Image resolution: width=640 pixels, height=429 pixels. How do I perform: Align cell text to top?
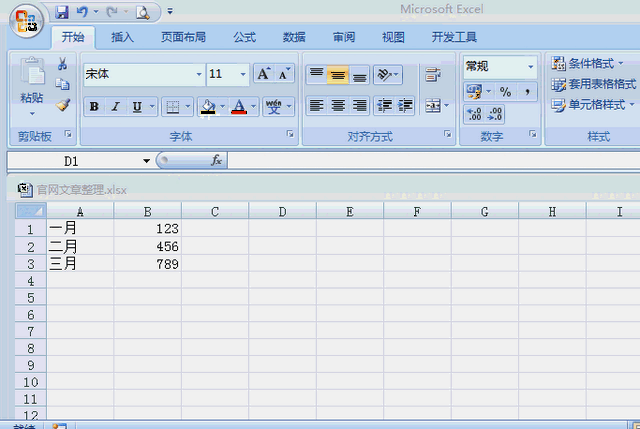[x=316, y=74]
